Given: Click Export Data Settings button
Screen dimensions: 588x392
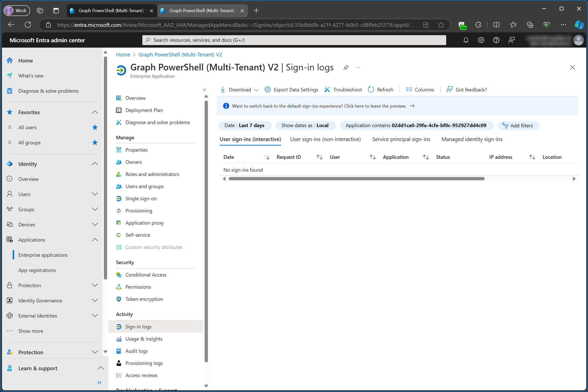Looking at the screenshot, I should point(291,90).
